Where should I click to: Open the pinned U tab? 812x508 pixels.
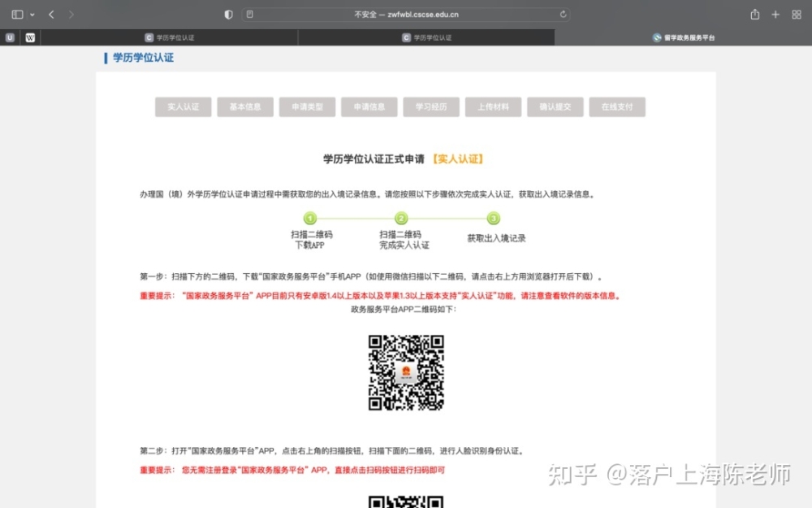[10, 37]
